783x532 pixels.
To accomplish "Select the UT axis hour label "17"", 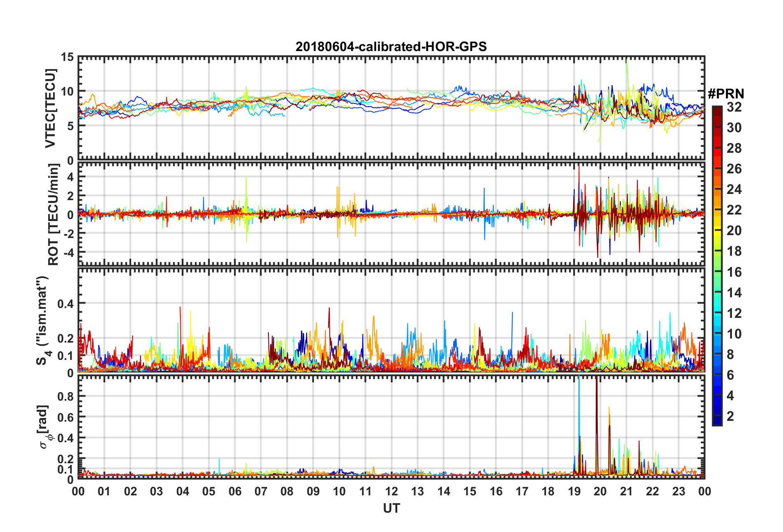I will coord(522,491).
